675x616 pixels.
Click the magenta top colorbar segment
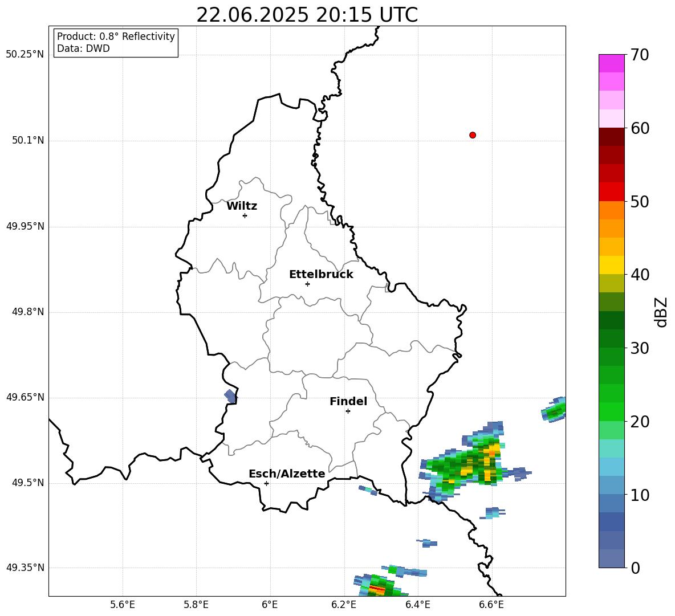click(611, 64)
